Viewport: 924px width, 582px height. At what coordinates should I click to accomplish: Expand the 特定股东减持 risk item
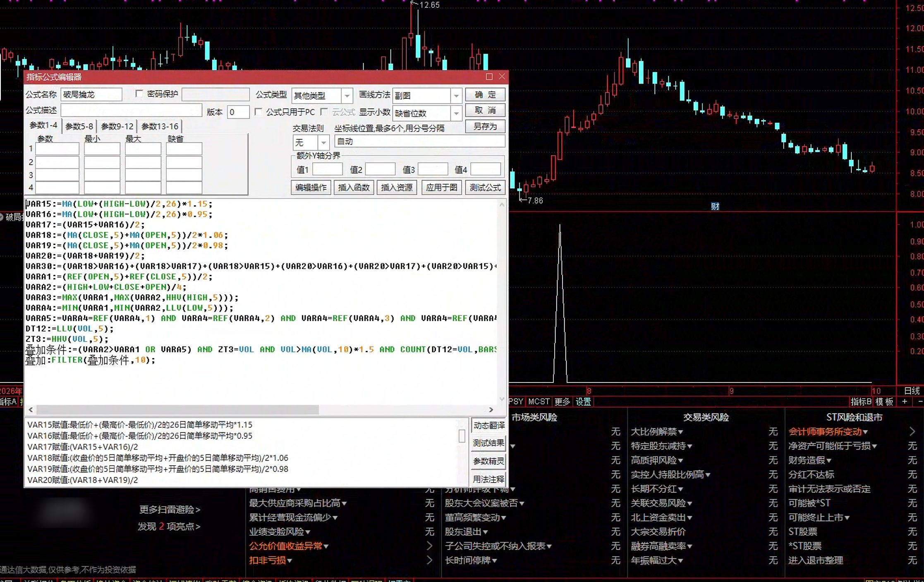661,446
